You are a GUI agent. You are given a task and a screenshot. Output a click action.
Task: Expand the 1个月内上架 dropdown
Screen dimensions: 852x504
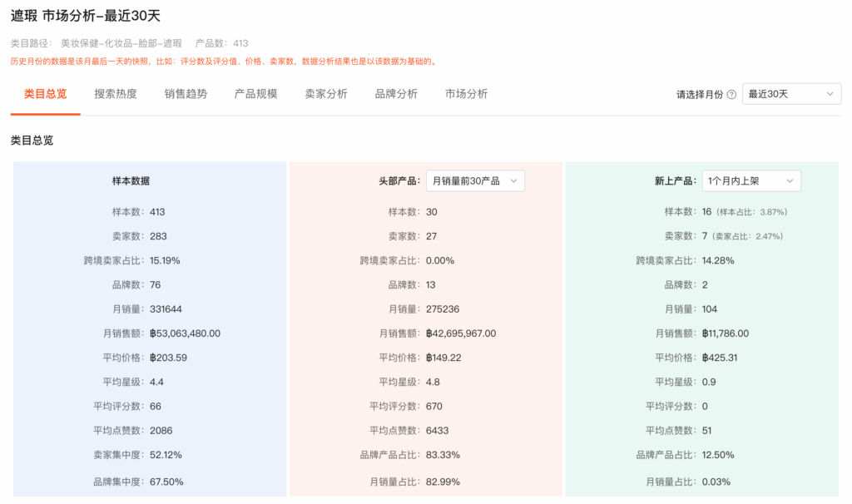[x=751, y=180]
